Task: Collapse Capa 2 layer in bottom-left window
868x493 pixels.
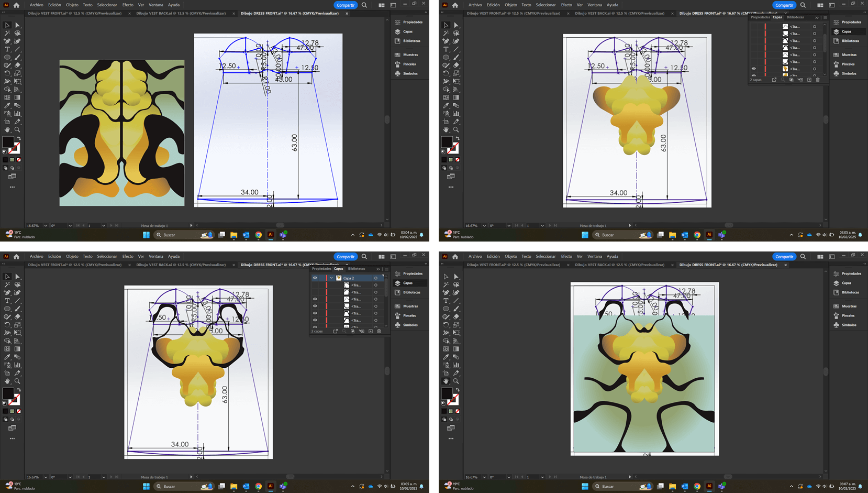Action: click(331, 278)
